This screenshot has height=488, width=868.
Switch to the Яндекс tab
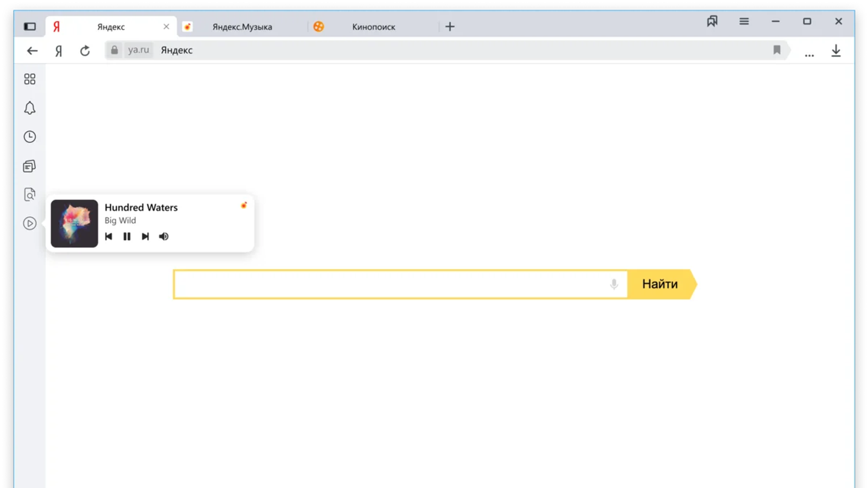(111, 27)
